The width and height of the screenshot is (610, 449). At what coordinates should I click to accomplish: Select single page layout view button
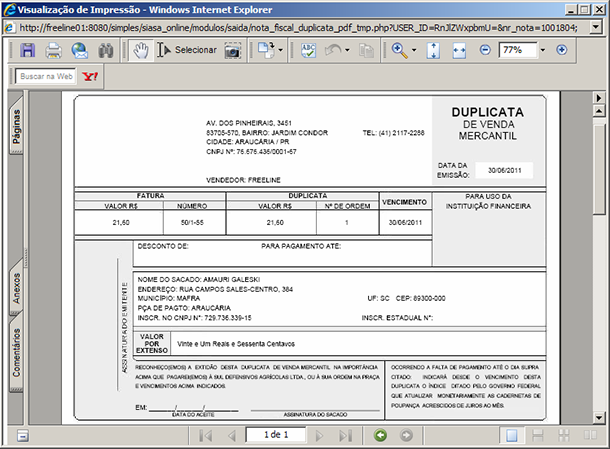click(511, 435)
